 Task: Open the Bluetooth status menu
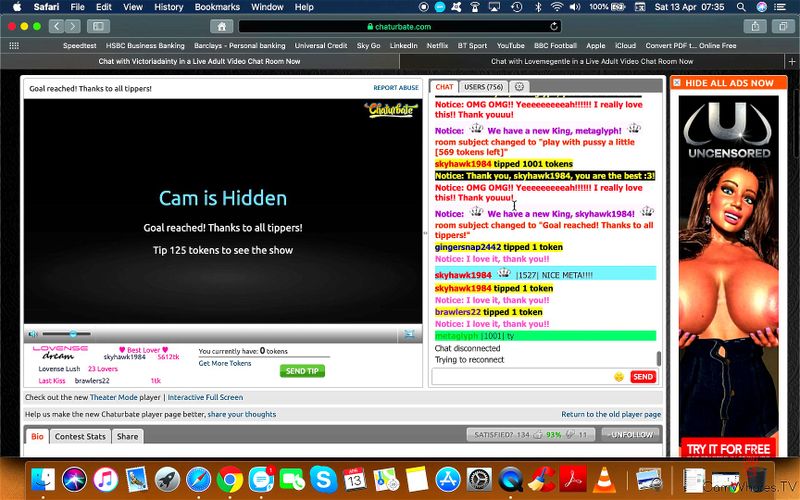pyautogui.click(x=538, y=7)
